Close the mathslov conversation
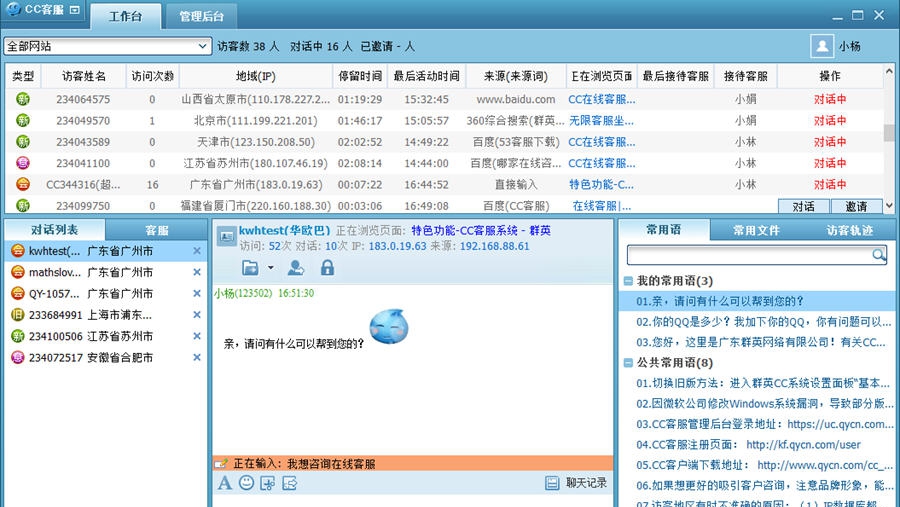Viewport: 900px width, 507px height. (197, 272)
